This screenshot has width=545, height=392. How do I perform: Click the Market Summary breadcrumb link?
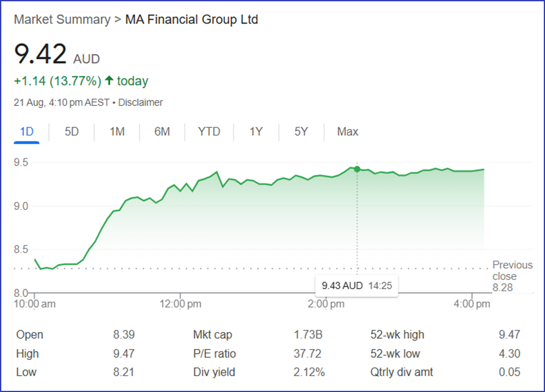point(62,20)
